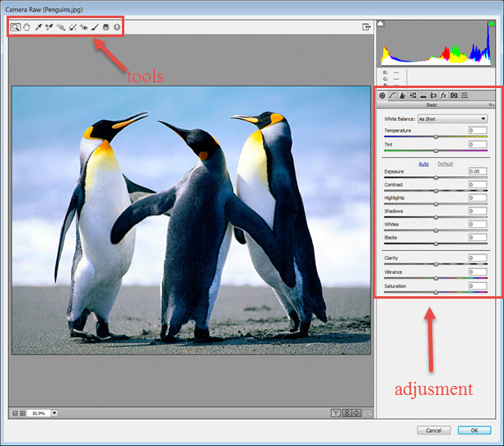504x446 pixels.
Task: Focus the Shadows value field
Action: tap(478, 211)
